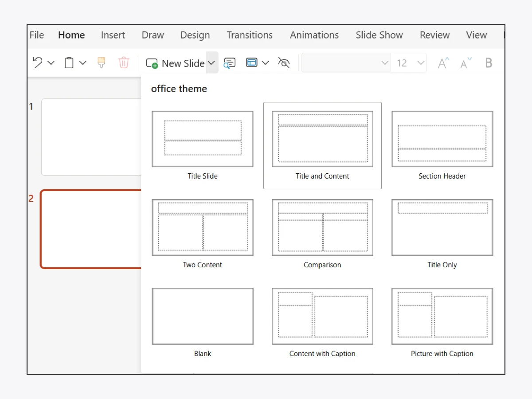Switch to the Slide Show tab
532x399 pixels.
click(379, 35)
